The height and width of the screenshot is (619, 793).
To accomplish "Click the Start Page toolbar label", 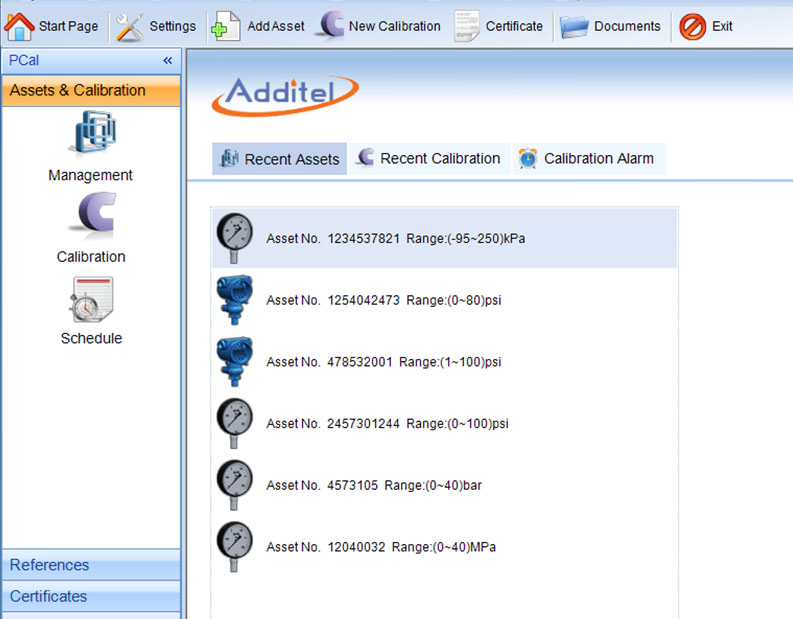I will pyautogui.click(x=68, y=26).
